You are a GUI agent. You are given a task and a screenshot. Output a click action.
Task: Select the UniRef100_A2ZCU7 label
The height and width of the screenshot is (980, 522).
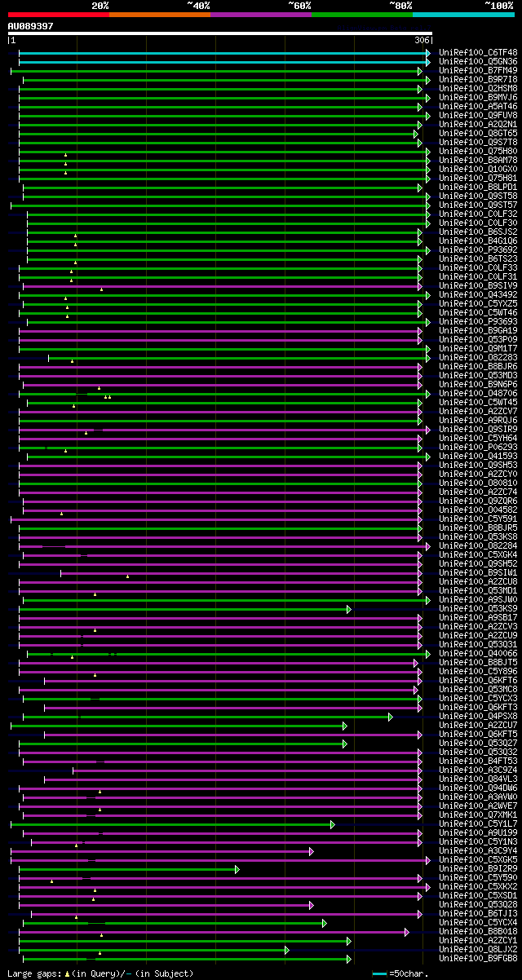coord(478,725)
